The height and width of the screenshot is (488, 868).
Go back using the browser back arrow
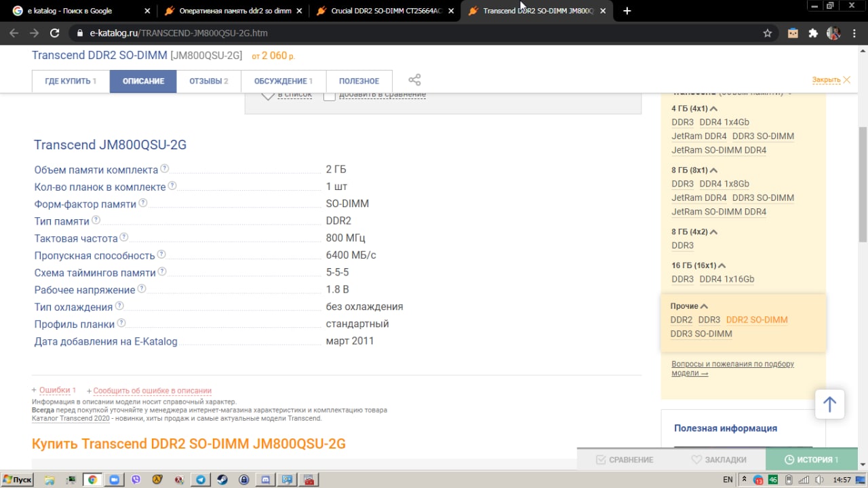14,33
